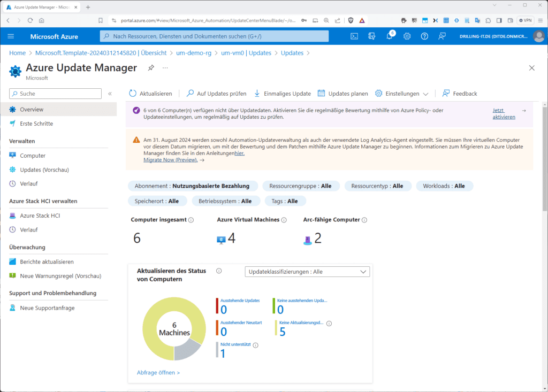Open the directories and subscriptions filter icon
The image size is (548, 392).
point(371,36)
